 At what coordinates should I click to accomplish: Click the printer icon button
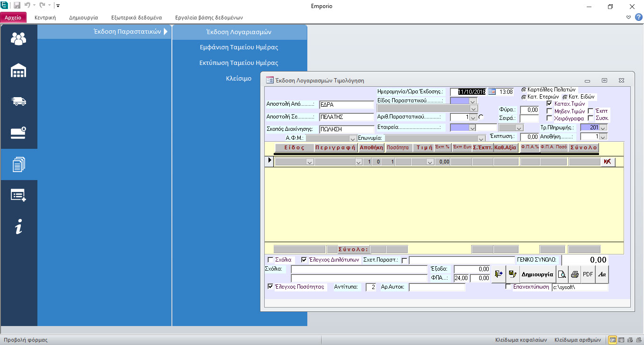(x=574, y=274)
